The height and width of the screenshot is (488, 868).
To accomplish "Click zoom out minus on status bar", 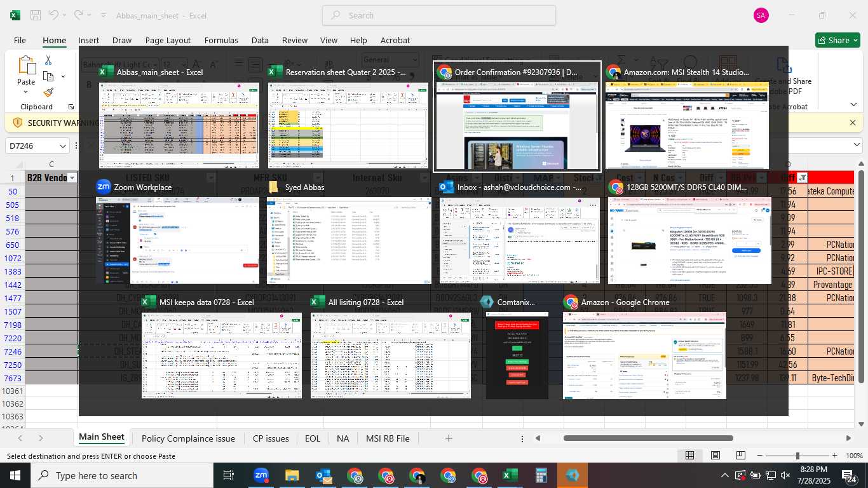I will 760,456.
